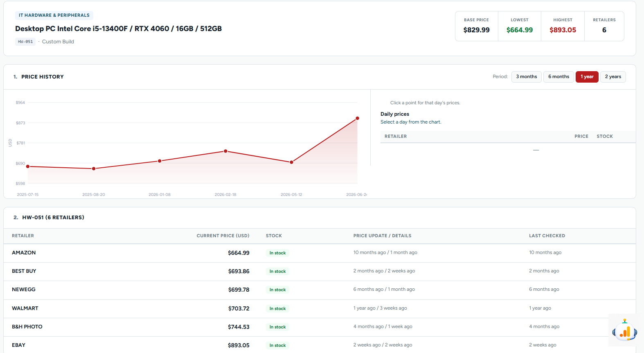
Task: Select the 6 months period
Action: click(x=558, y=77)
